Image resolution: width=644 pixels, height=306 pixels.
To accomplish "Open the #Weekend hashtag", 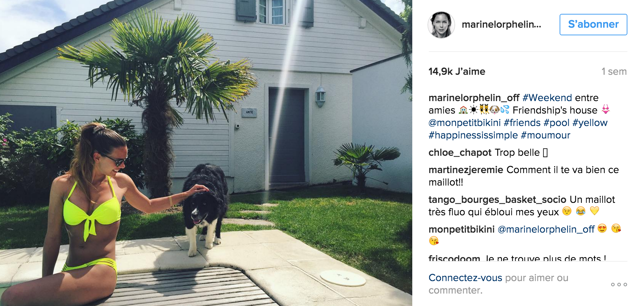I will pos(547,98).
